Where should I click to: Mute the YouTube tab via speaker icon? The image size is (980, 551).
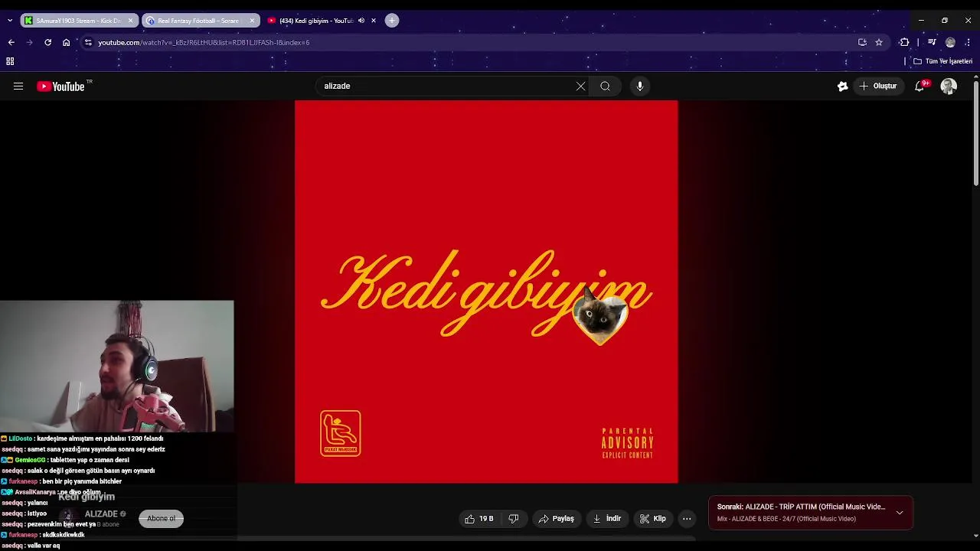361,21
